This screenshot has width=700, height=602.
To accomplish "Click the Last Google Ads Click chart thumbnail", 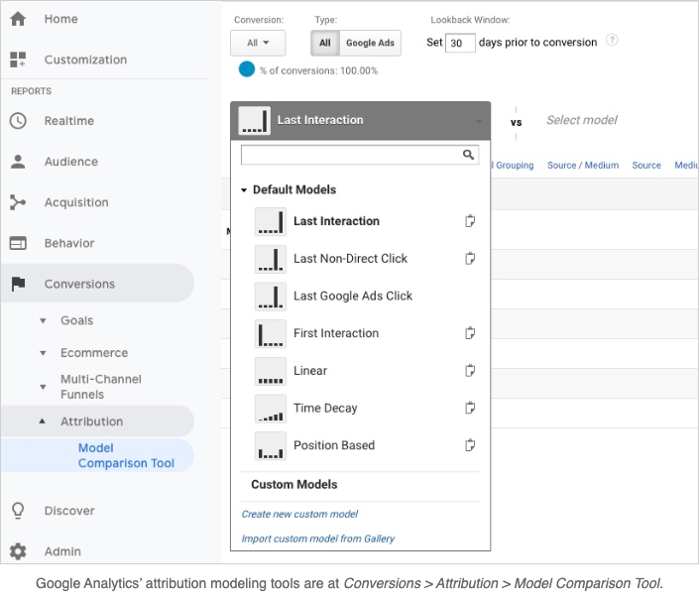I will (x=271, y=297).
